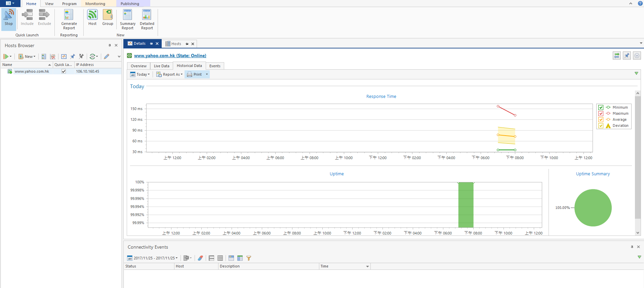Screen dimensions: 644x288
Task: Click the start monitoring play icon in Hosts Browser
Action: coord(6,57)
